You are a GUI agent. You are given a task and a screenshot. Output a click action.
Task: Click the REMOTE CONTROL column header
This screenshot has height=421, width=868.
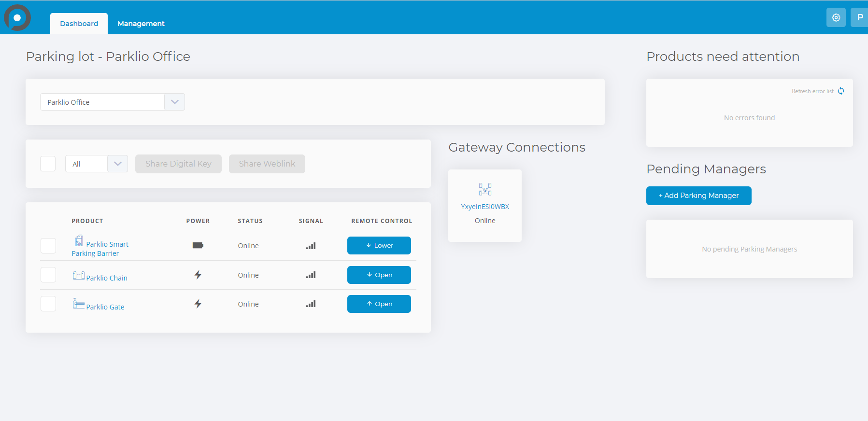pyautogui.click(x=382, y=221)
